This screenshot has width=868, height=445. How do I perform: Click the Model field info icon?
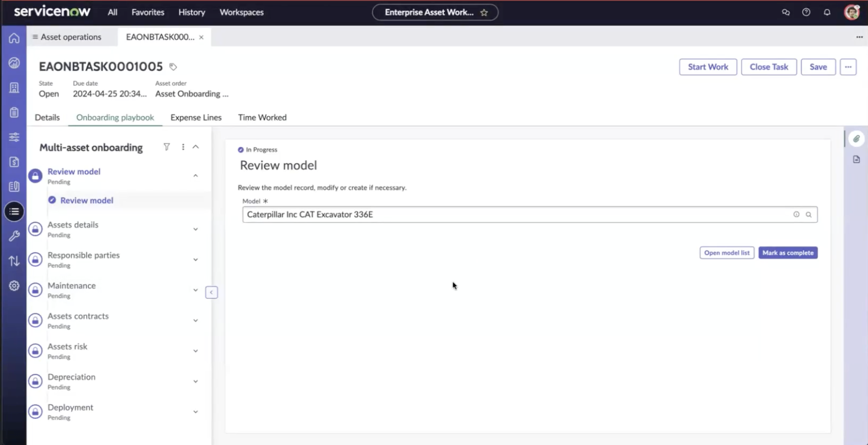[x=796, y=214]
